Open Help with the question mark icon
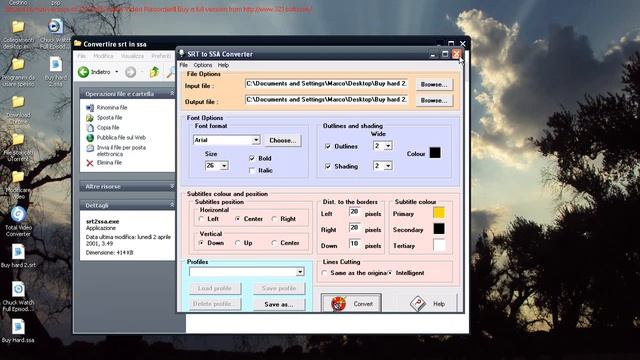 [428, 303]
